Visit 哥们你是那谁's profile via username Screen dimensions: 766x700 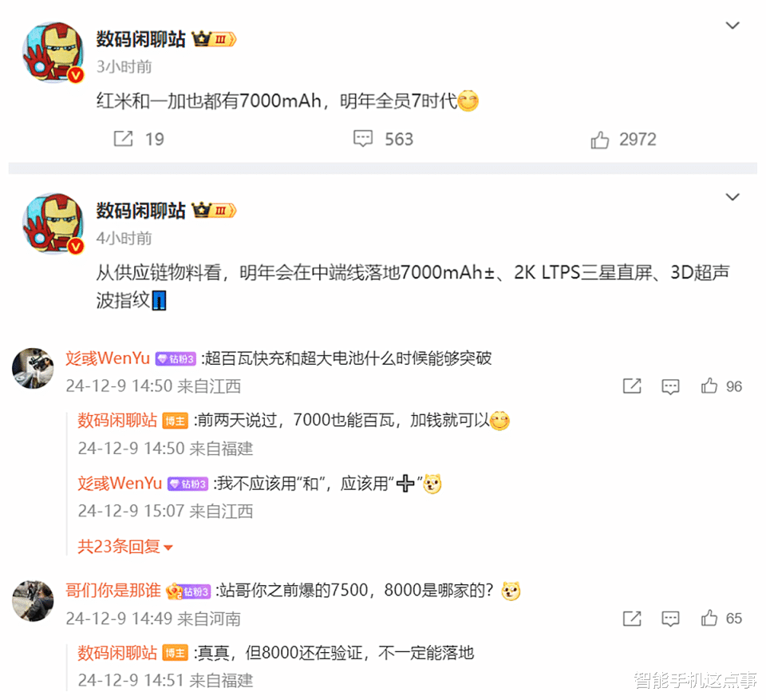[113, 591]
